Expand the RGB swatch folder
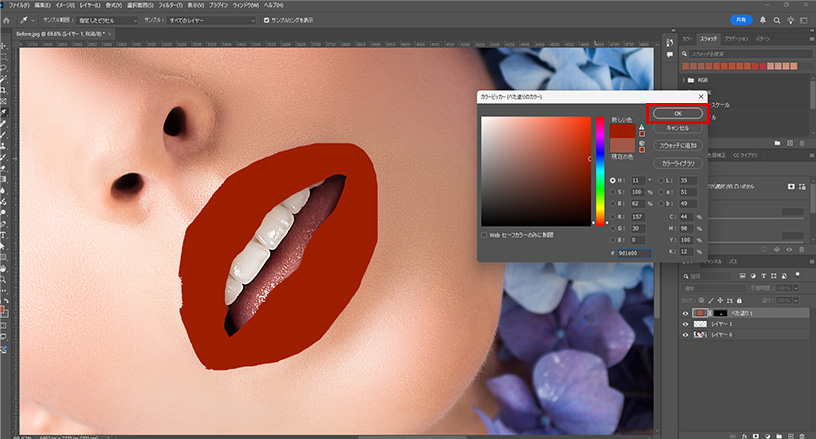This screenshot has height=439, width=816. click(685, 78)
